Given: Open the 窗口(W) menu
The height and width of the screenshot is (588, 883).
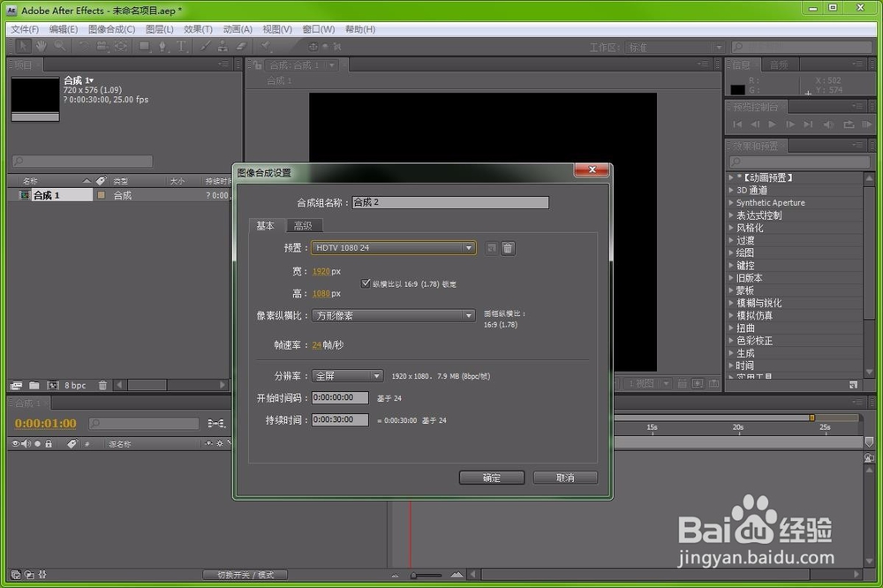Looking at the screenshot, I should [x=319, y=29].
